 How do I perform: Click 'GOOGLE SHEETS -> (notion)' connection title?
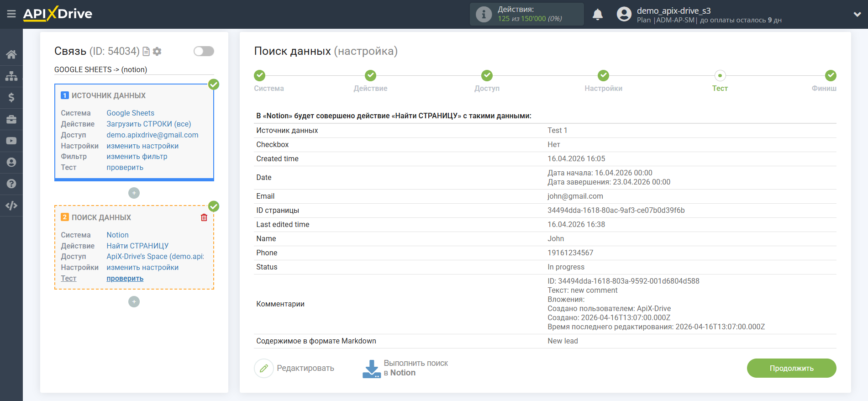tap(100, 69)
